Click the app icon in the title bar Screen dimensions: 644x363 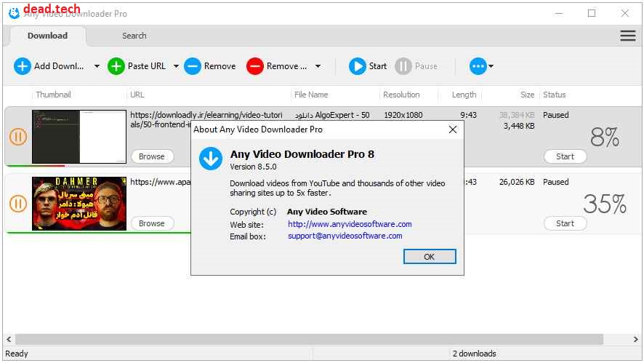click(x=14, y=13)
